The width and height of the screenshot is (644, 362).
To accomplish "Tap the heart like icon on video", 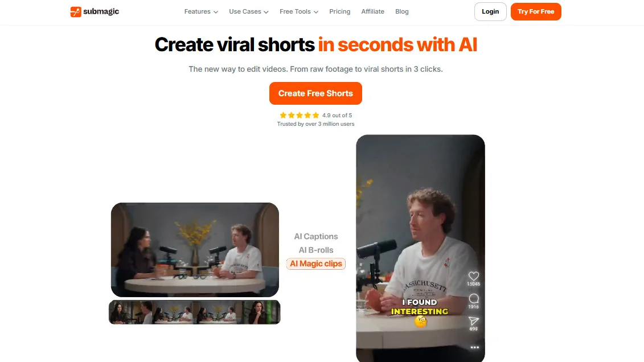I will point(474,276).
